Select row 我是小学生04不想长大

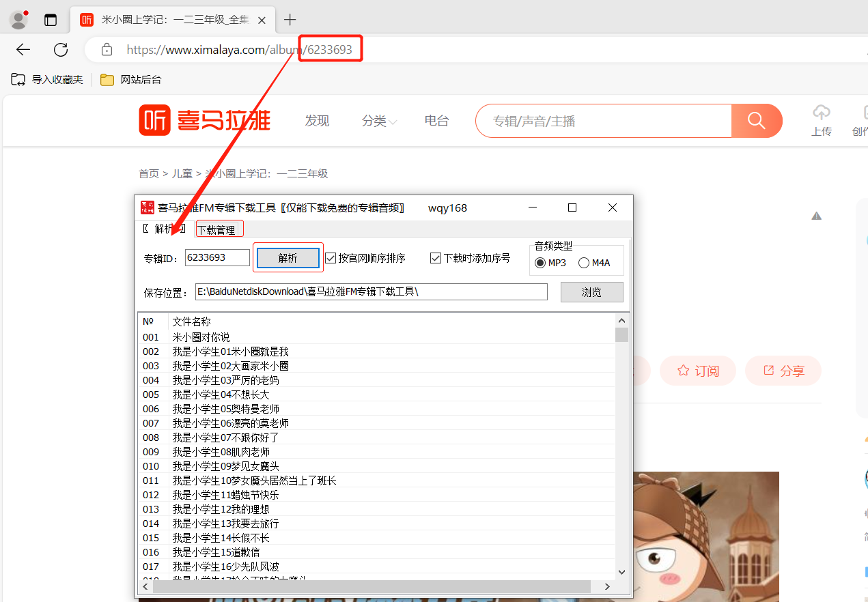pyautogui.click(x=376, y=395)
